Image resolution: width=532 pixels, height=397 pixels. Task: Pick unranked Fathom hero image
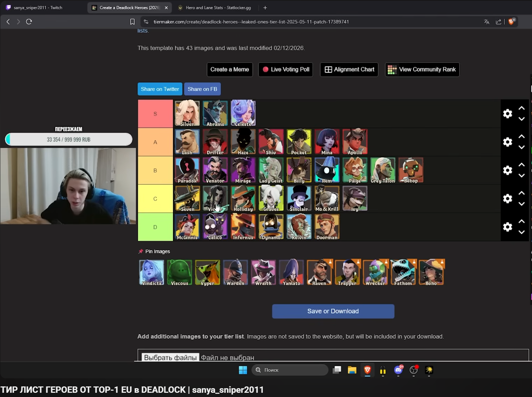point(403,272)
